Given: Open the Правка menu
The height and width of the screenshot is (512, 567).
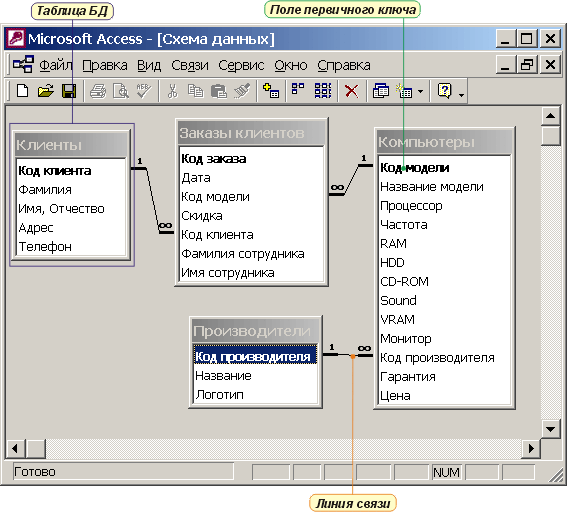Looking at the screenshot, I should pyautogui.click(x=105, y=66).
